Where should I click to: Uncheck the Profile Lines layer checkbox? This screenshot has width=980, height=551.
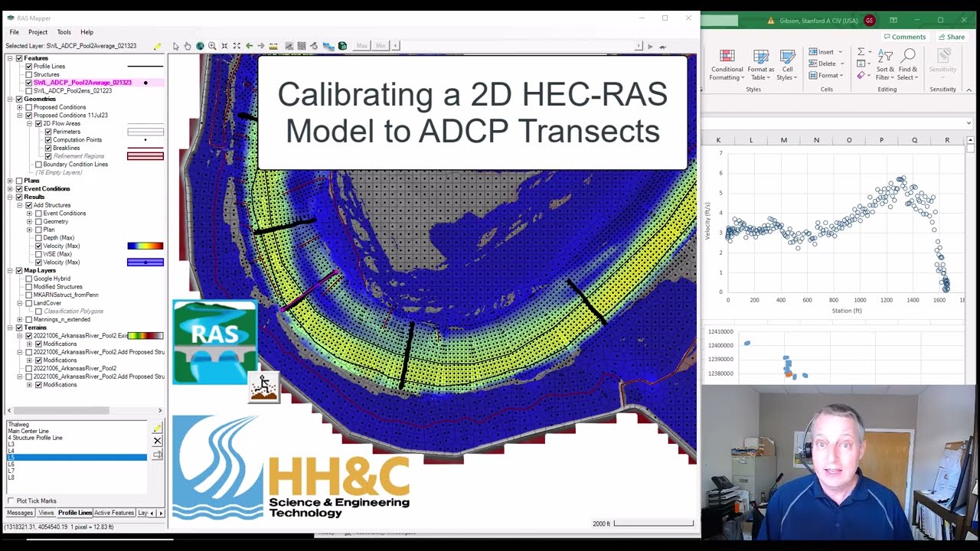coord(29,67)
